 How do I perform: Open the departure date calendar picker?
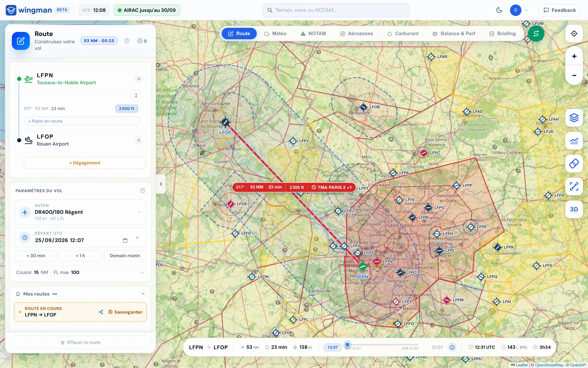(125, 240)
